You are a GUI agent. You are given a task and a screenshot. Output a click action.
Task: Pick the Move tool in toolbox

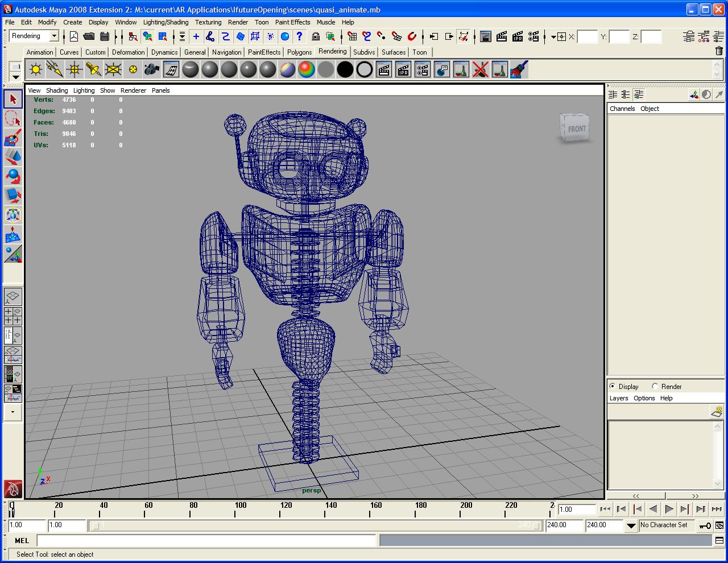(13, 157)
